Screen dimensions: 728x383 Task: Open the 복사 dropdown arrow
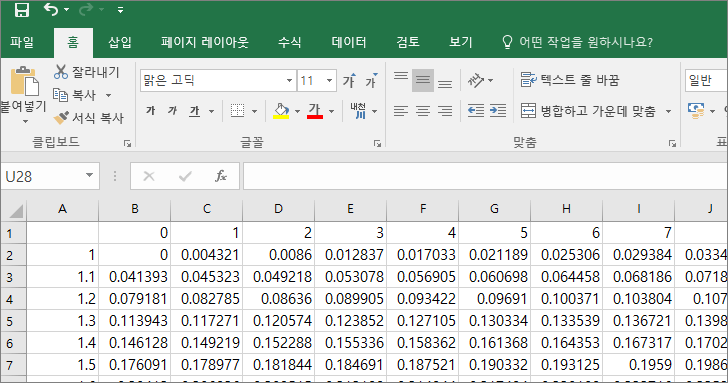108,96
